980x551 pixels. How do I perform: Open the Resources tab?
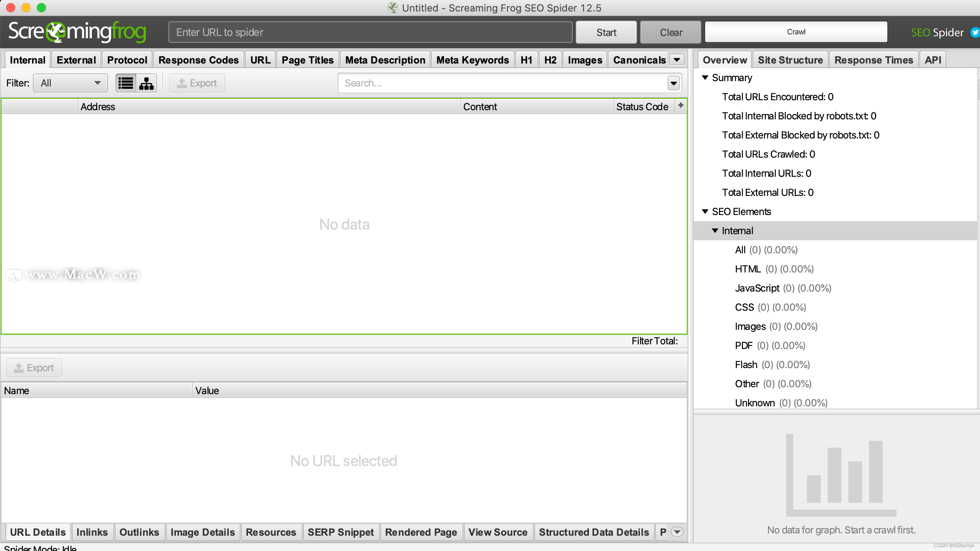pyautogui.click(x=271, y=532)
